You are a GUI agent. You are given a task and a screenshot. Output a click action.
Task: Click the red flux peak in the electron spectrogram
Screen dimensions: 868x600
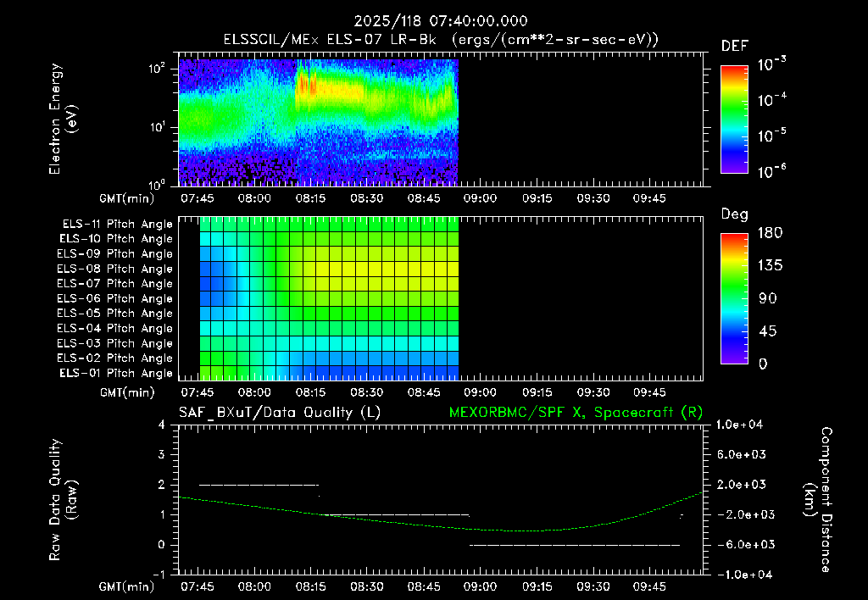tap(308, 85)
